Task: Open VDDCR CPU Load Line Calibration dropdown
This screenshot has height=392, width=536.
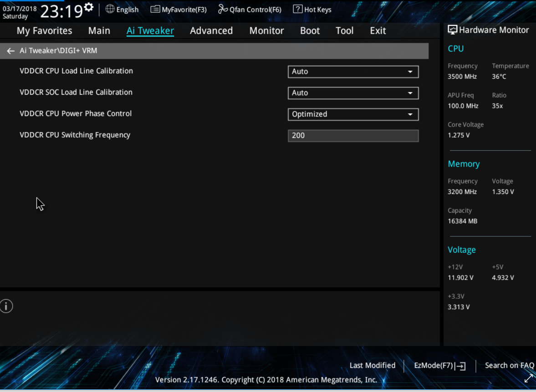Action: pos(353,72)
